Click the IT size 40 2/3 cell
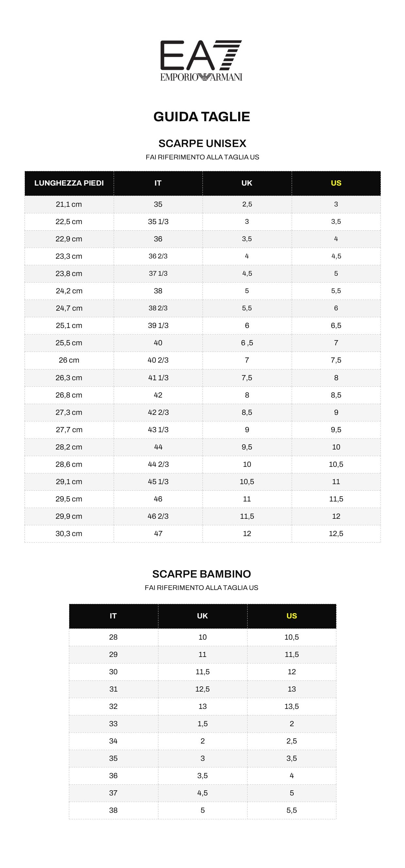Image resolution: width=405 pixels, height=868 pixels. click(158, 360)
